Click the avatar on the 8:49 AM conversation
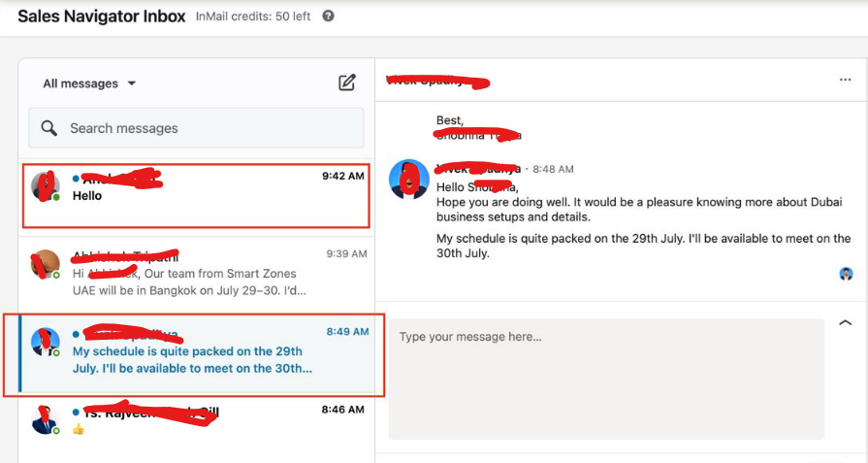The height and width of the screenshot is (463, 868). tap(46, 341)
